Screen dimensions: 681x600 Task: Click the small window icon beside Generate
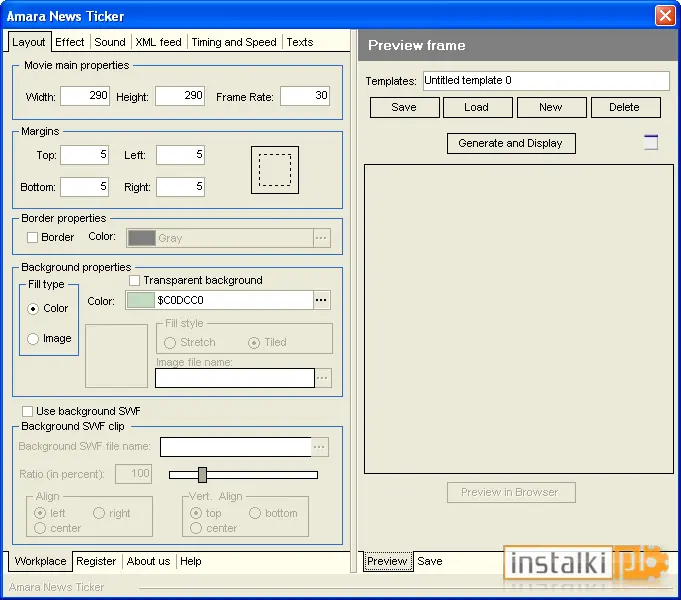651,142
